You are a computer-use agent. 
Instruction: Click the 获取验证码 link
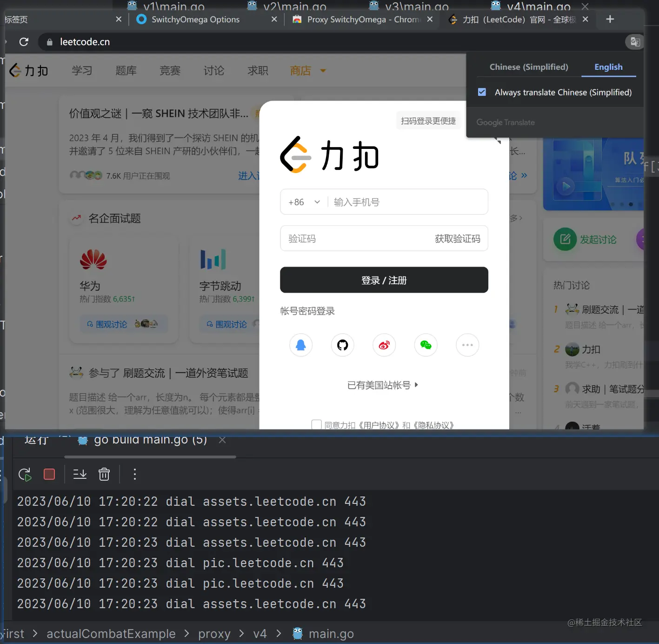pos(457,238)
